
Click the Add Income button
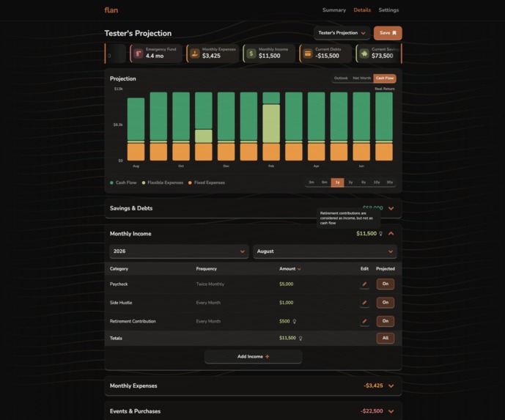(253, 356)
